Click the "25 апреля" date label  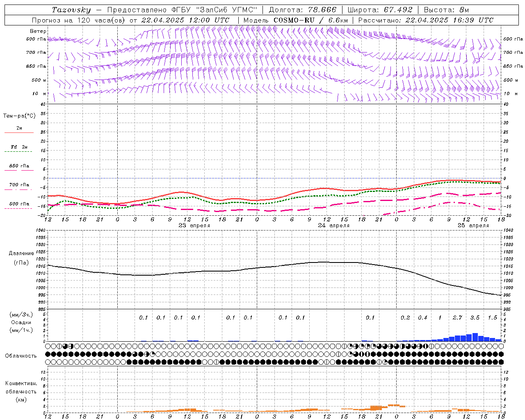(473, 226)
